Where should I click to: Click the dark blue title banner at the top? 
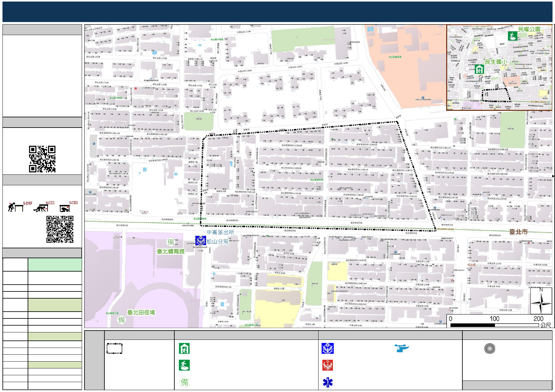(277, 12)
